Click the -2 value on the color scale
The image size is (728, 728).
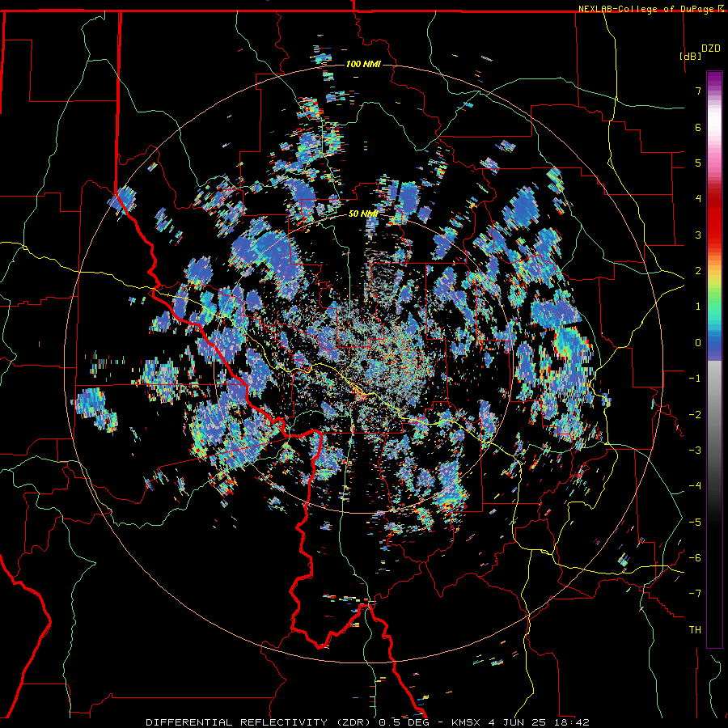[x=695, y=415]
